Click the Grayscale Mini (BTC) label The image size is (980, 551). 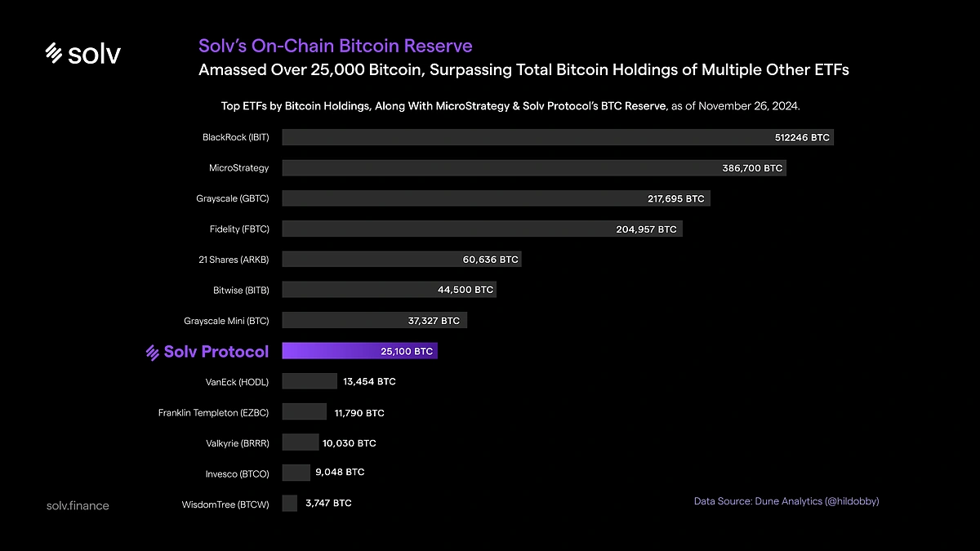[225, 320]
